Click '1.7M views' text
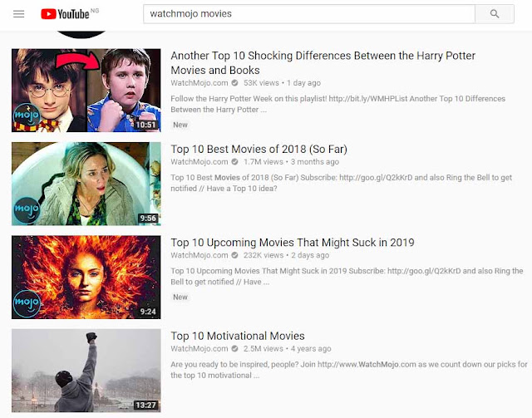Screen dimensions: 532x418 pyautogui.click(x=263, y=162)
